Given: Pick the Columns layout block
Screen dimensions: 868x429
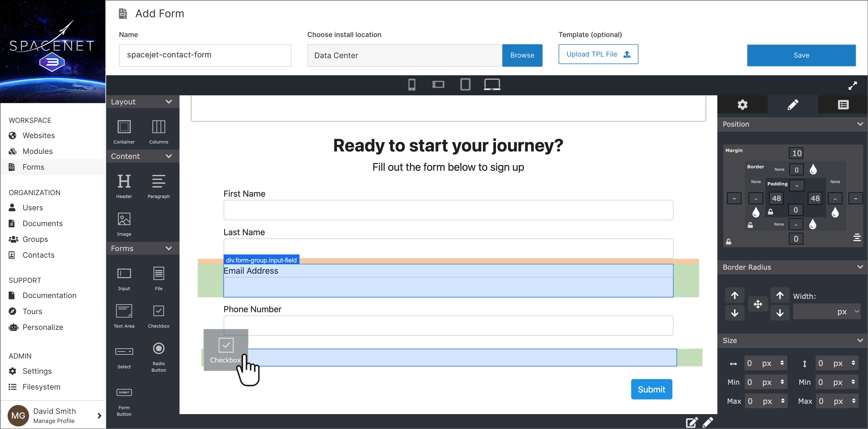Looking at the screenshot, I should coord(158,132).
